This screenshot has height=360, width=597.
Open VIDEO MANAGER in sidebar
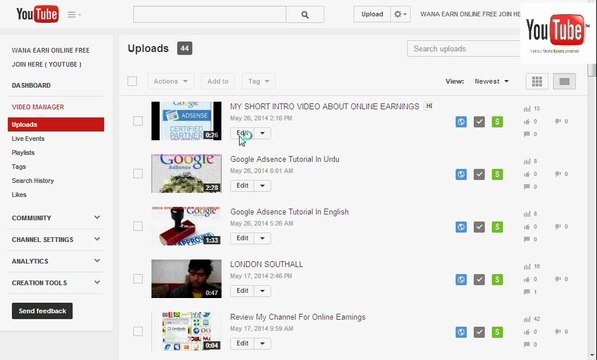click(x=38, y=107)
